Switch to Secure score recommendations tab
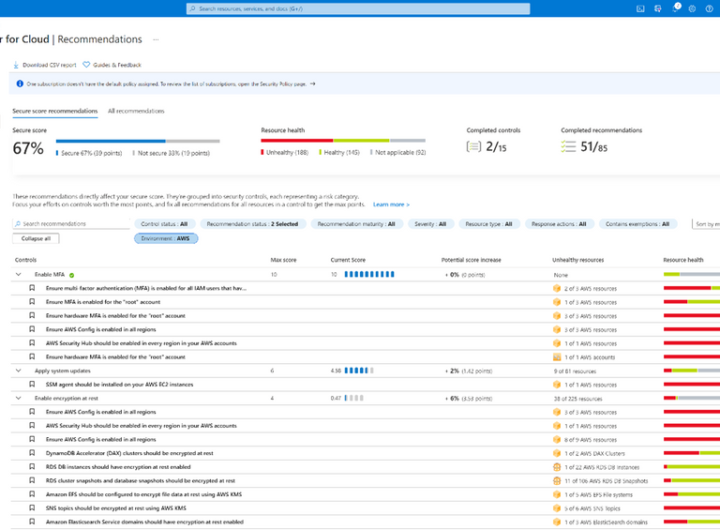 pyautogui.click(x=55, y=111)
